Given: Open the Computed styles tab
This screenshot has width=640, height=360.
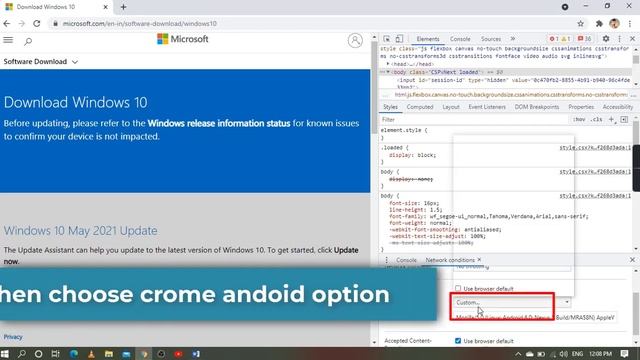Looking at the screenshot, I should coord(420,107).
